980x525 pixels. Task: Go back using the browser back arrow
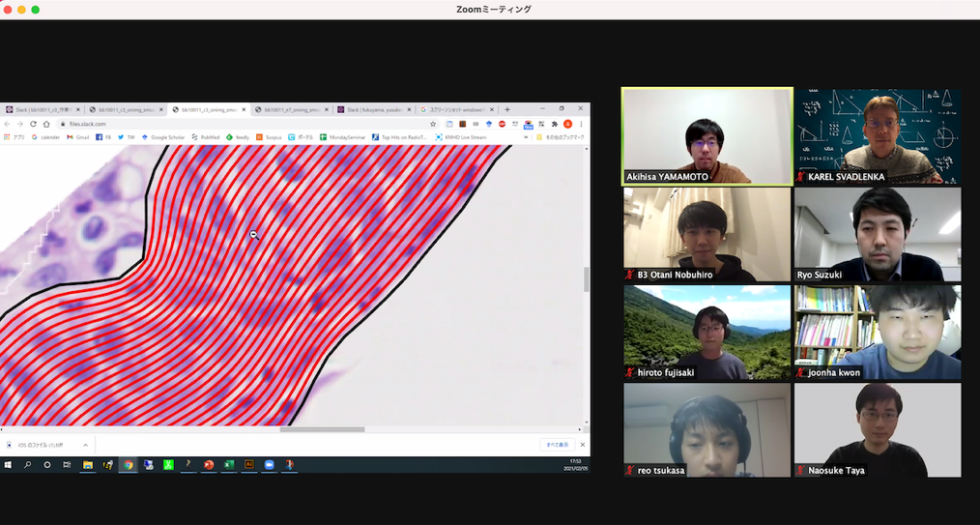(7, 124)
